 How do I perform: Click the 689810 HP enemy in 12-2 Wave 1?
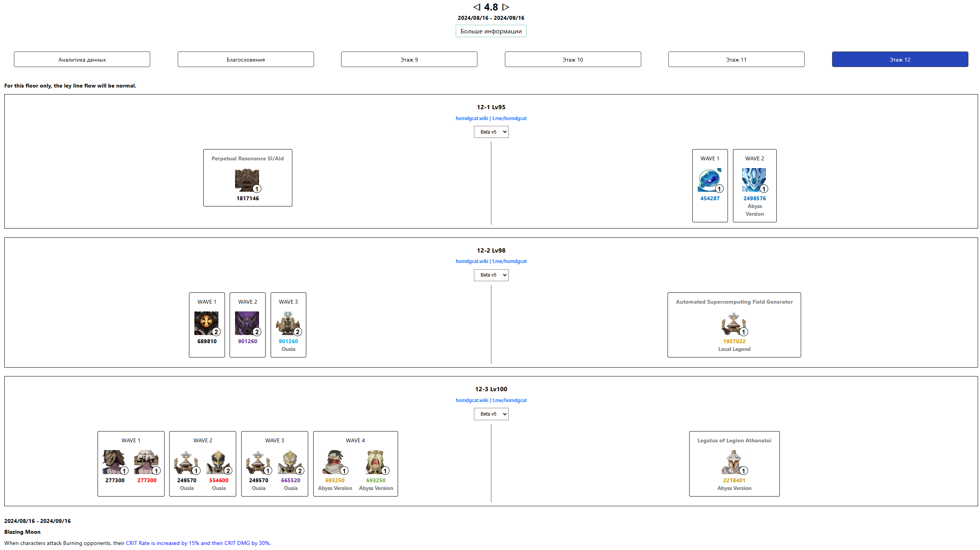tap(206, 323)
